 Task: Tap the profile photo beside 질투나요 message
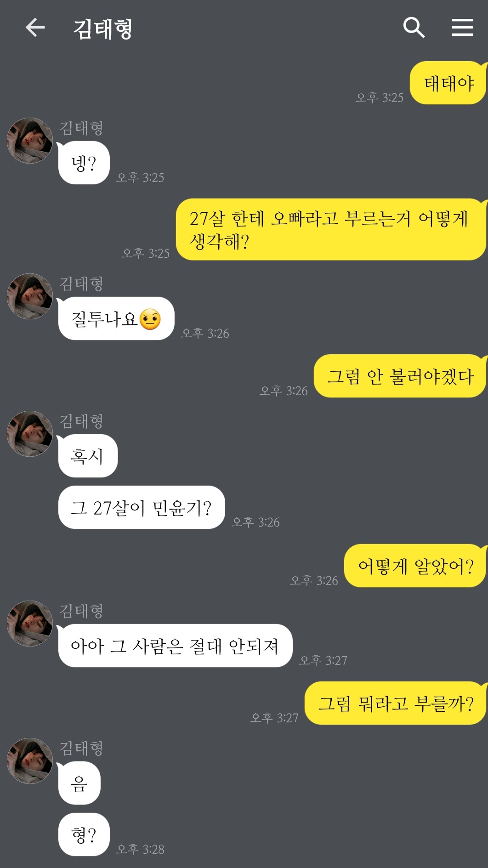click(x=30, y=296)
